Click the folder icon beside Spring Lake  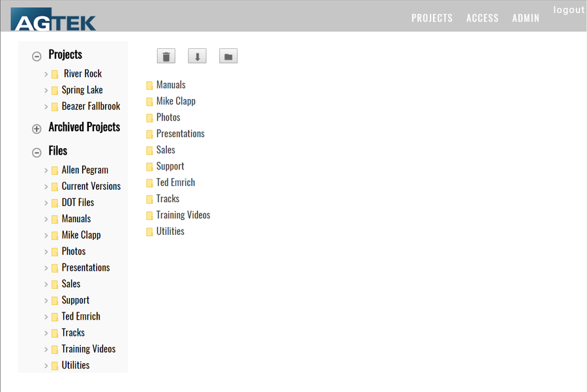[x=54, y=89]
